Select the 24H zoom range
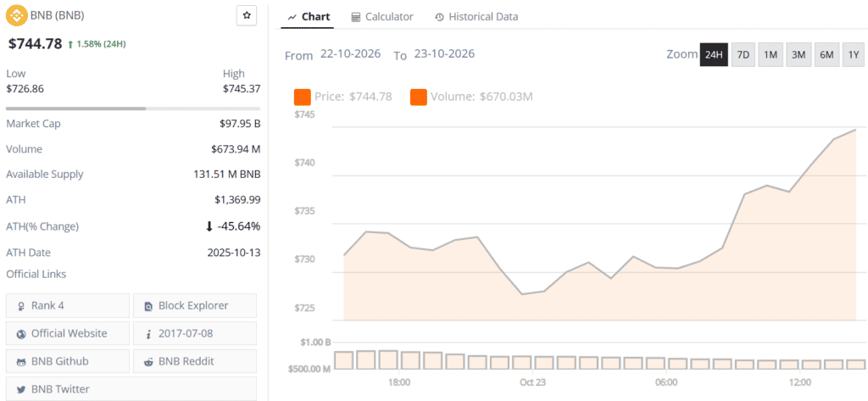The height and width of the screenshot is (401, 868). [x=714, y=55]
